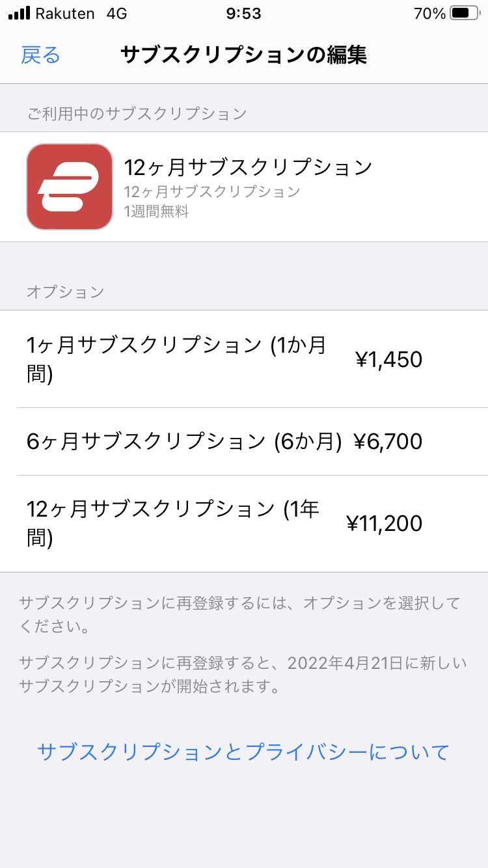
Task: Tap the ¥6,700 price
Action: [x=388, y=442]
